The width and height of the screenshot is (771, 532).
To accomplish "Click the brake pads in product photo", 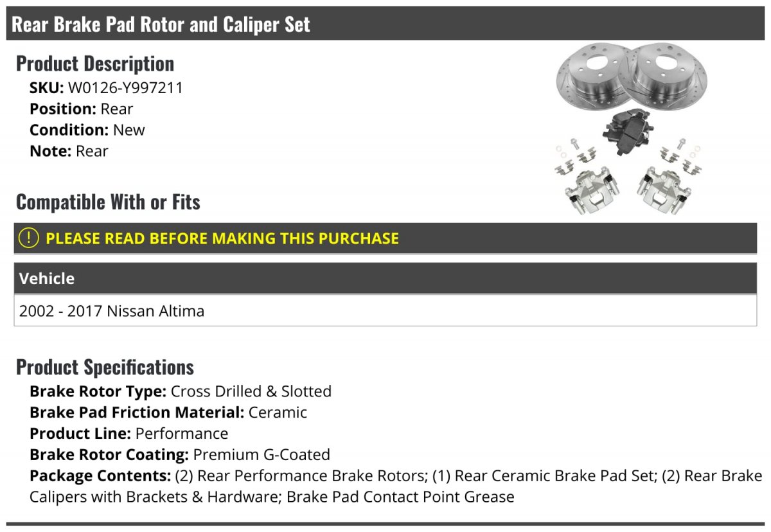I will (x=626, y=130).
